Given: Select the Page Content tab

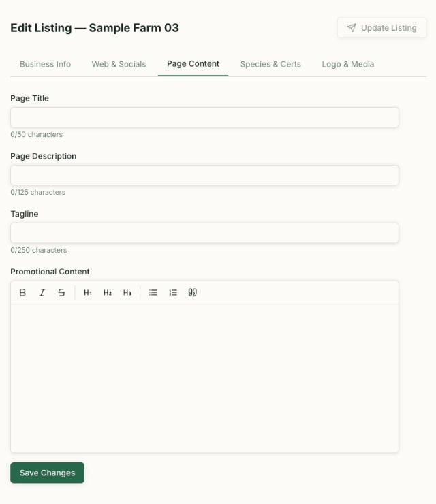Looking at the screenshot, I should [x=193, y=64].
